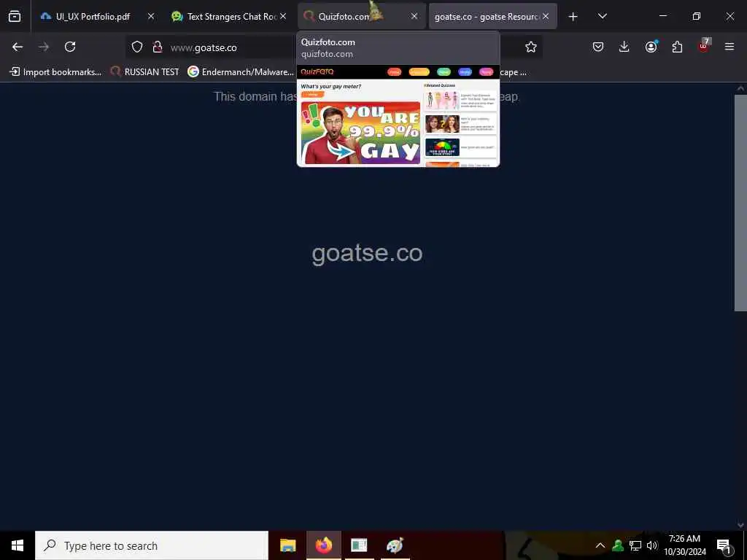Click Import bookmarks... in bookmarks toolbar
Image resolution: width=747 pixels, height=560 pixels.
[55, 72]
